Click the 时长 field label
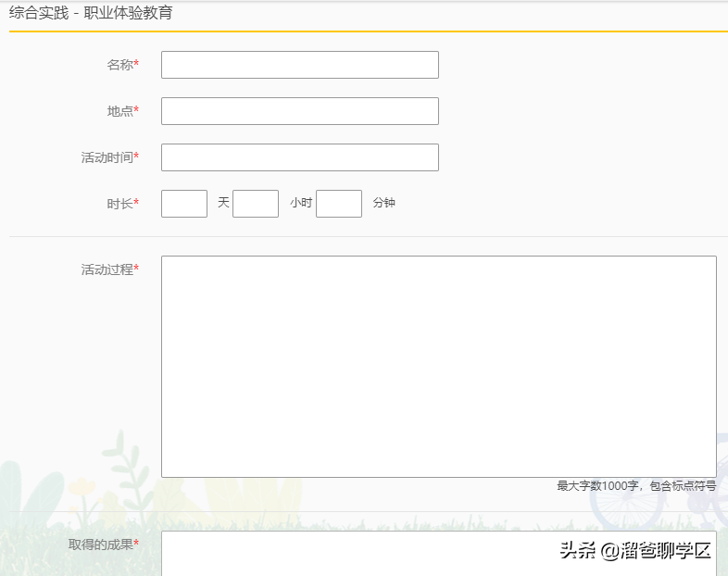 (123, 204)
